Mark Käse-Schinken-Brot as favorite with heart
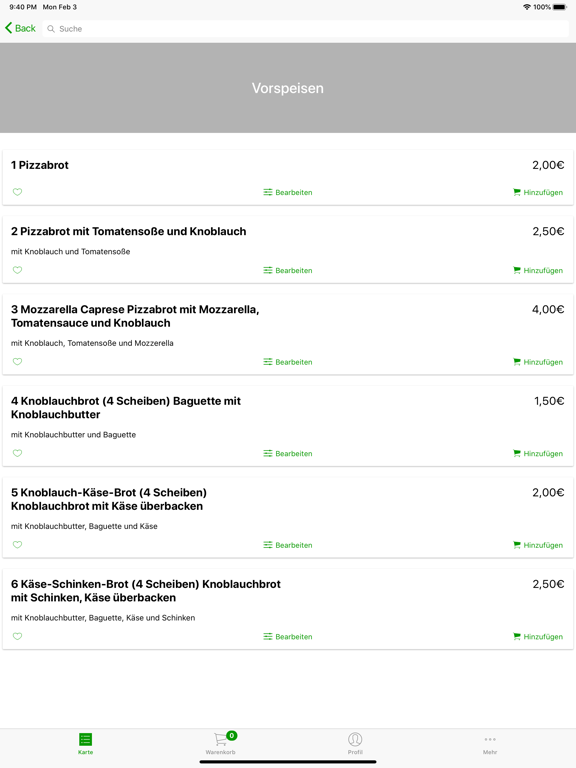Viewport: 576px width, 768px height. (17, 636)
